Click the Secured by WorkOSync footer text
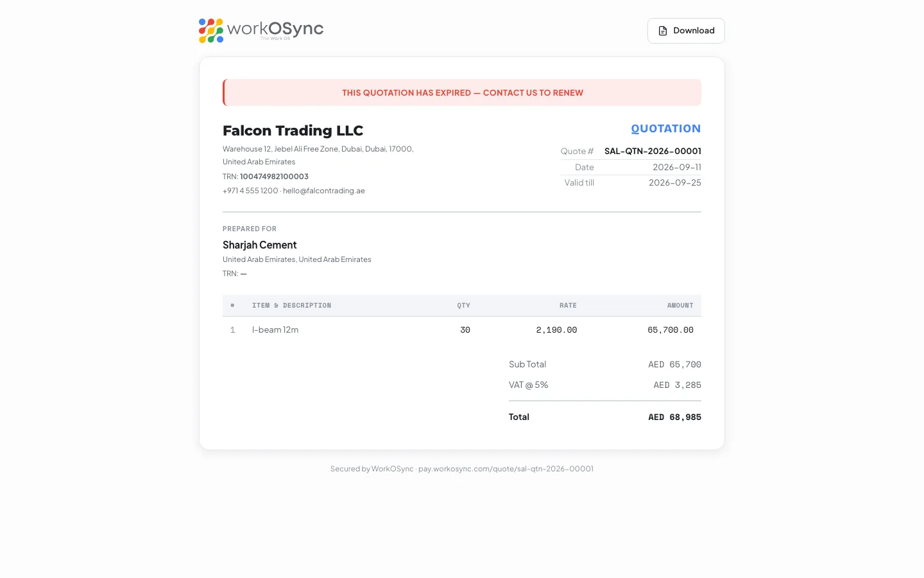The width and height of the screenshot is (924, 578). 462,469
